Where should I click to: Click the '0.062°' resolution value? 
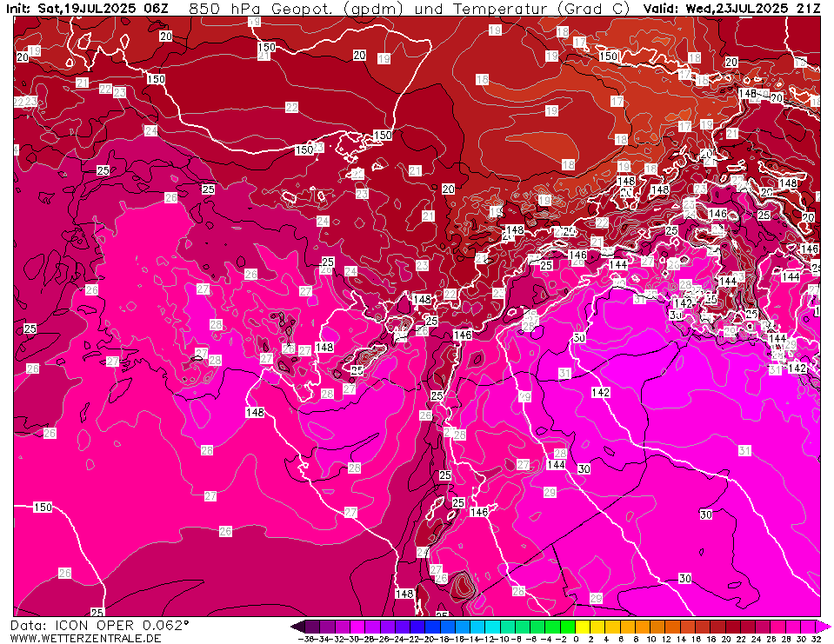click(x=166, y=625)
